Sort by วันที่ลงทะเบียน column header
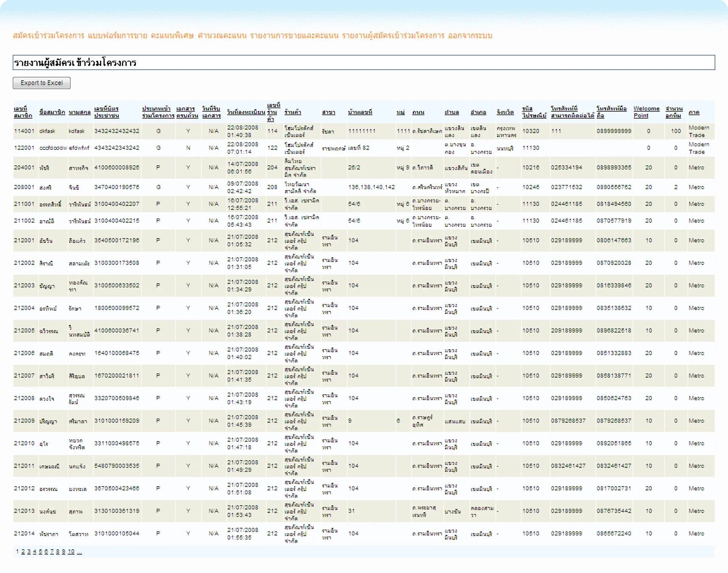Screen dimensions: 728x573 click(246, 112)
